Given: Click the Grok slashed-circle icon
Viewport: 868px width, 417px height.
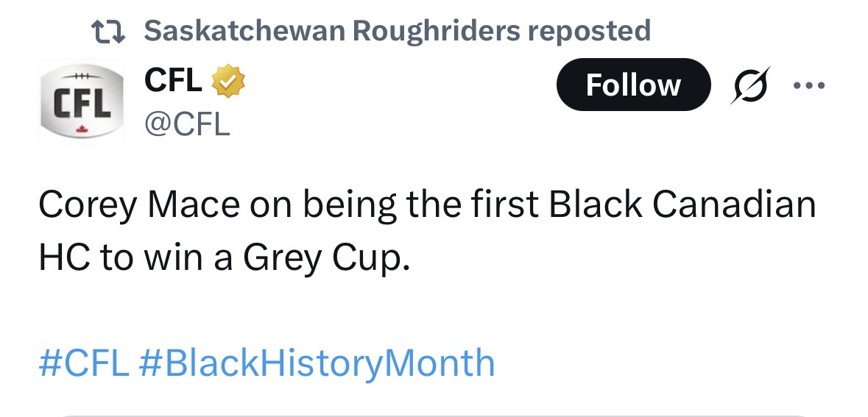Looking at the screenshot, I should pyautogui.click(x=751, y=85).
